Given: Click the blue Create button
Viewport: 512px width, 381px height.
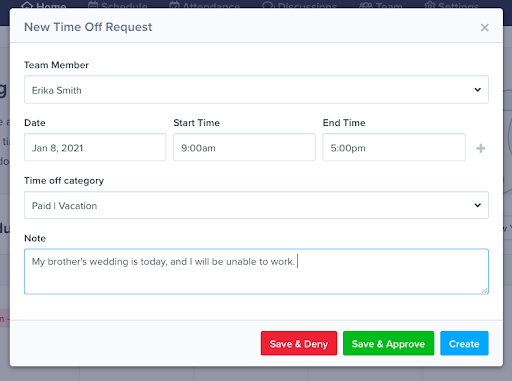Looking at the screenshot, I should click(464, 343).
